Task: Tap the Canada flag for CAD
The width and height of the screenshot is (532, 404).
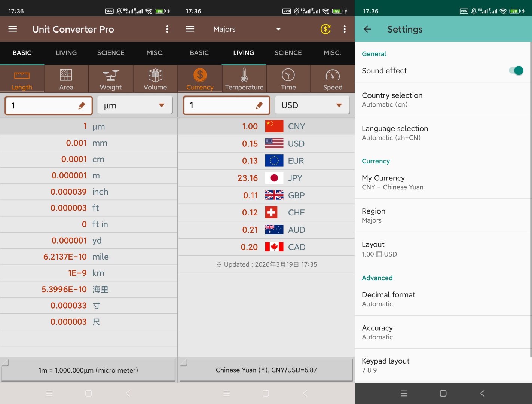Action: 274,247
